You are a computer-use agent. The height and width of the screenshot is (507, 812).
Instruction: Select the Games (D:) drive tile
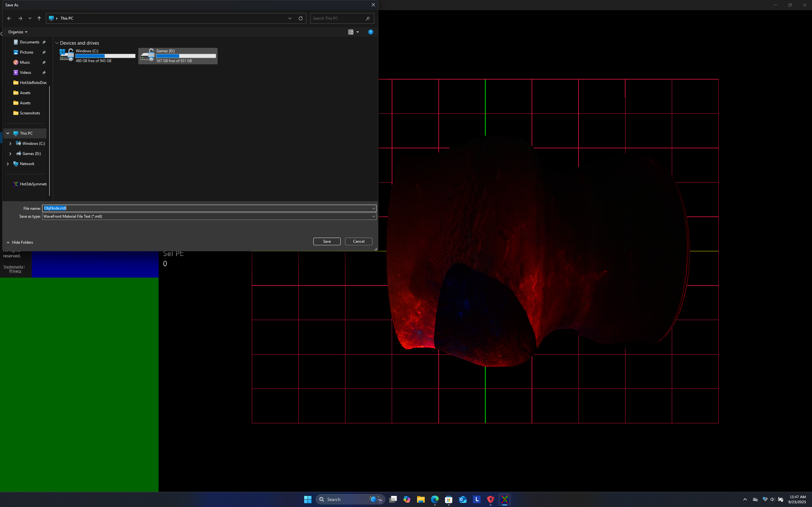click(x=178, y=56)
